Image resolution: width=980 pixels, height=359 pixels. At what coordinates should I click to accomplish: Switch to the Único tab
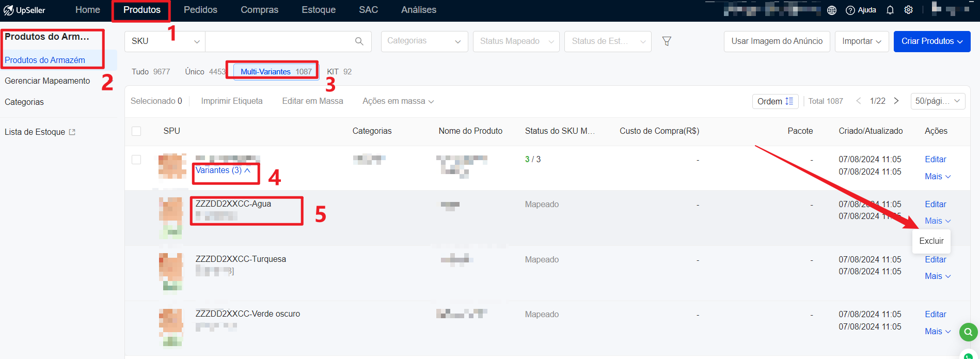click(206, 72)
